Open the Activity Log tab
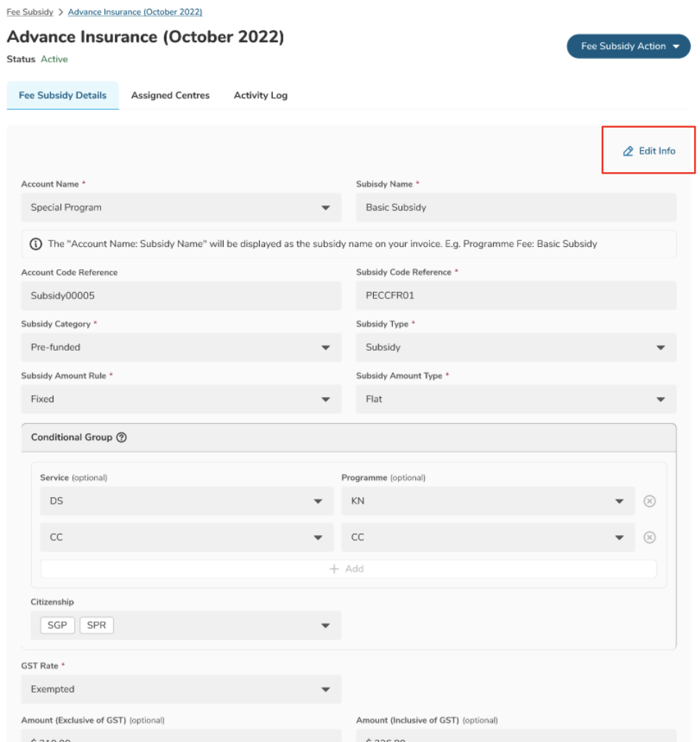This screenshot has height=742, width=700. 260,96
